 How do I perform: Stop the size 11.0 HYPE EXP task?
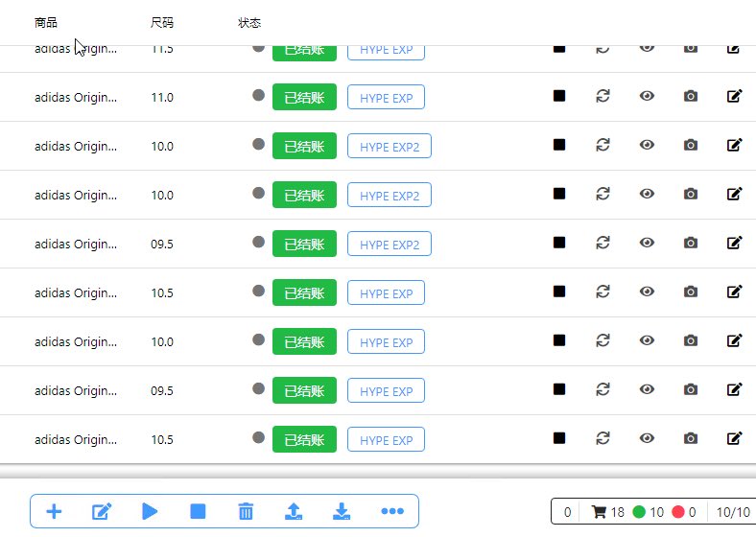(x=559, y=97)
